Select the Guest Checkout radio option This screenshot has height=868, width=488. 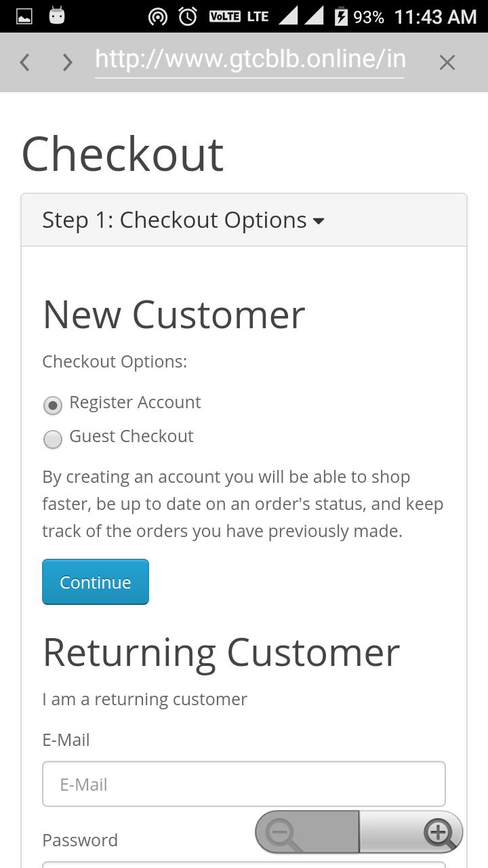53,439
